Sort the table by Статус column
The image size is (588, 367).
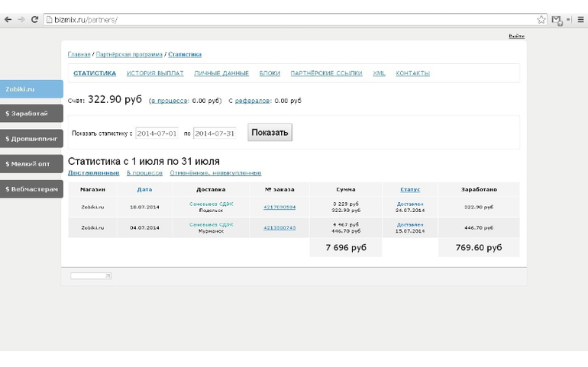pyautogui.click(x=409, y=189)
